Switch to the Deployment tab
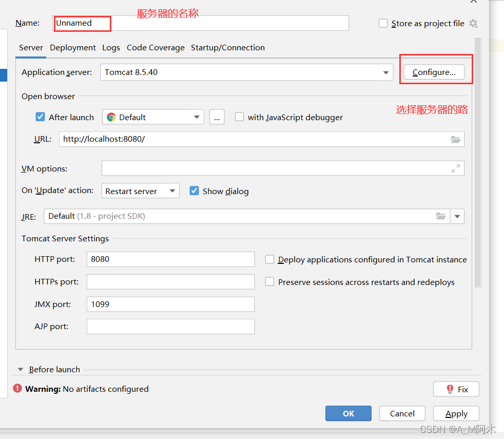This screenshot has width=504, height=439. 73,48
